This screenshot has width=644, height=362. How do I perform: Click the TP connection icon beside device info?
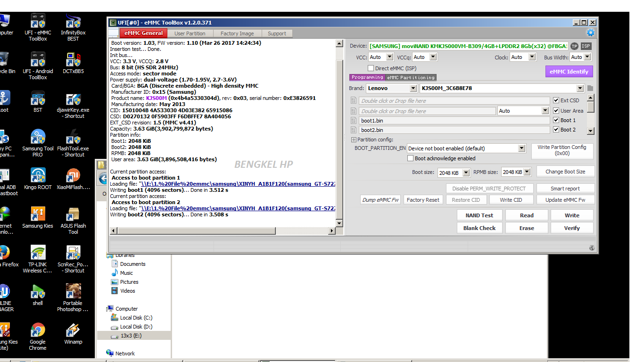574,46
